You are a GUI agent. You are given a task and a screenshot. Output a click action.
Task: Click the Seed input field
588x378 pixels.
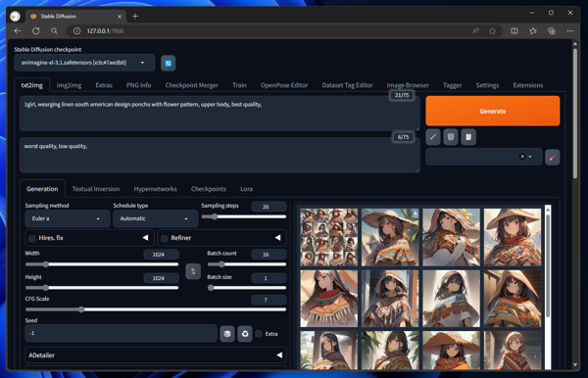122,333
